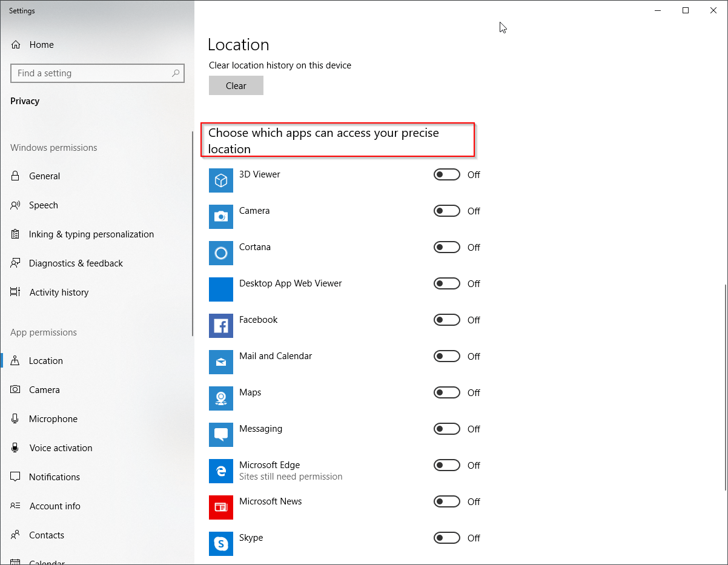Click the Microsoft Edge icon
Viewport: 728px width, 565px height.
pos(221,471)
